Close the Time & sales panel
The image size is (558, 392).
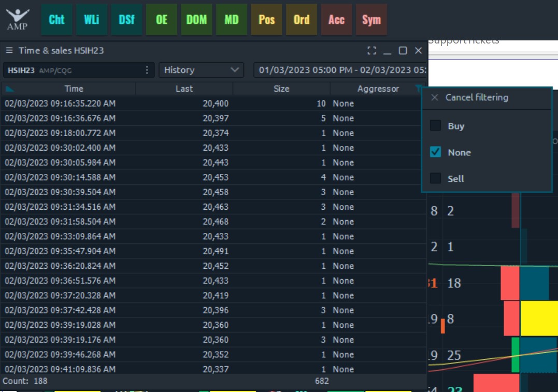pyautogui.click(x=419, y=51)
